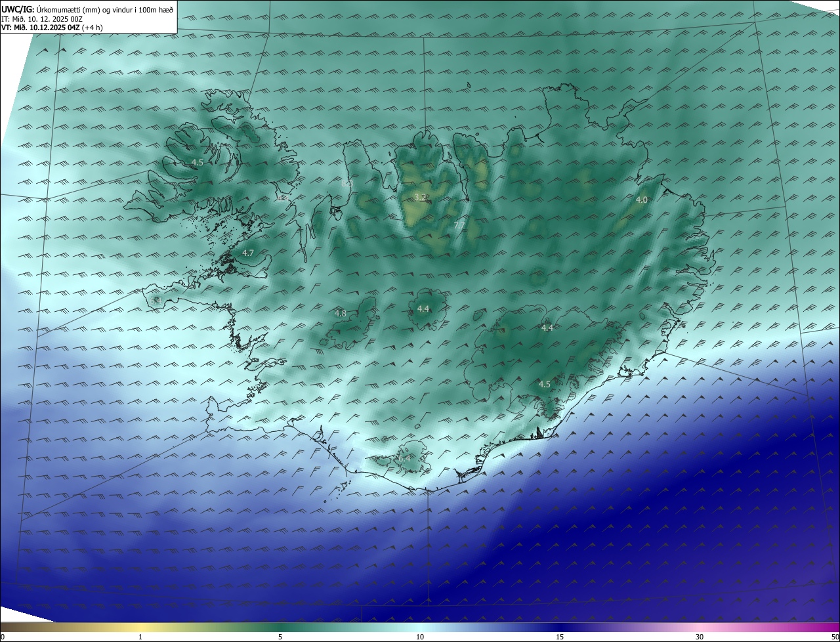Click the 50 label on the color scale
Image resolution: width=840 pixels, height=642 pixels.
pos(835,637)
